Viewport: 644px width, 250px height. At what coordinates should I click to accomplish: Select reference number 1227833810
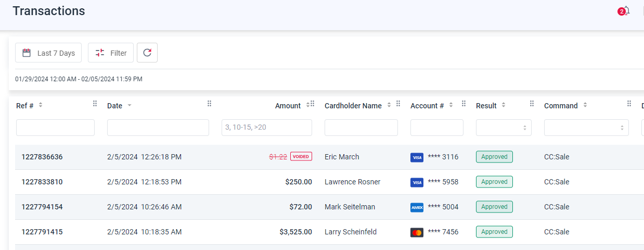pyautogui.click(x=42, y=182)
